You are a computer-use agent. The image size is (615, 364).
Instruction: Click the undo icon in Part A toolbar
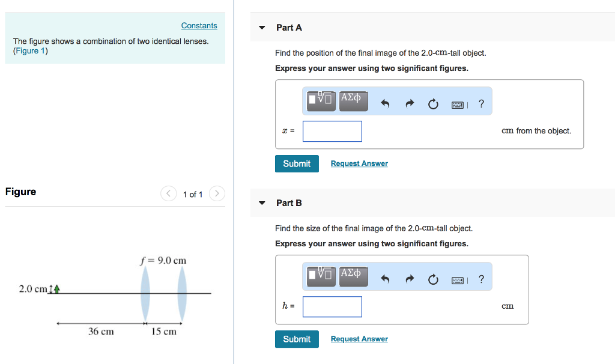(384, 103)
